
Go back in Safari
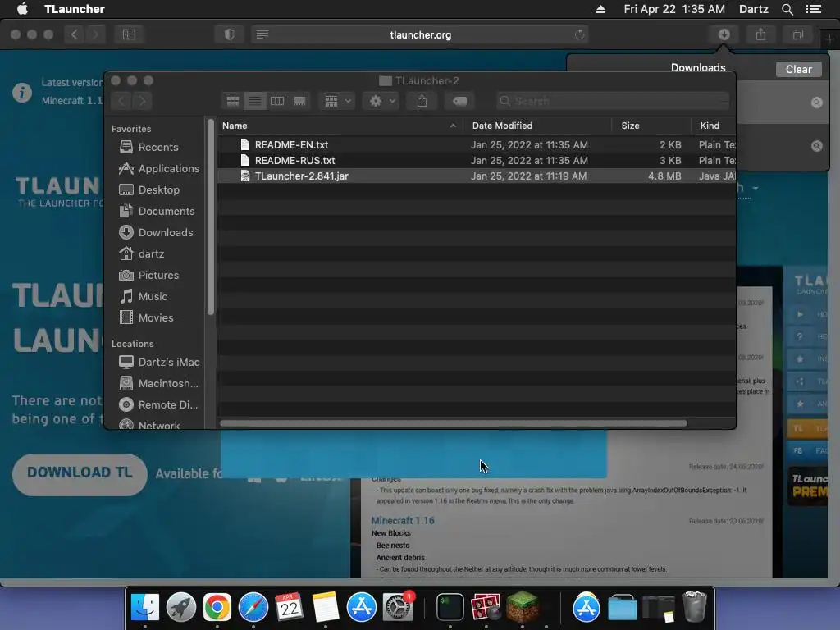point(75,34)
